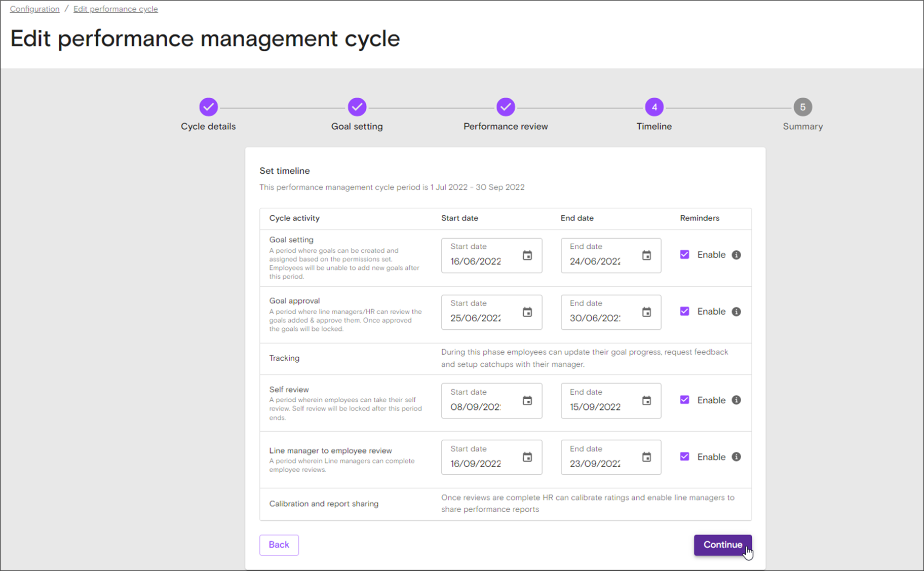Image resolution: width=924 pixels, height=571 pixels.
Task: Open Self review start date picker
Action: [527, 400]
